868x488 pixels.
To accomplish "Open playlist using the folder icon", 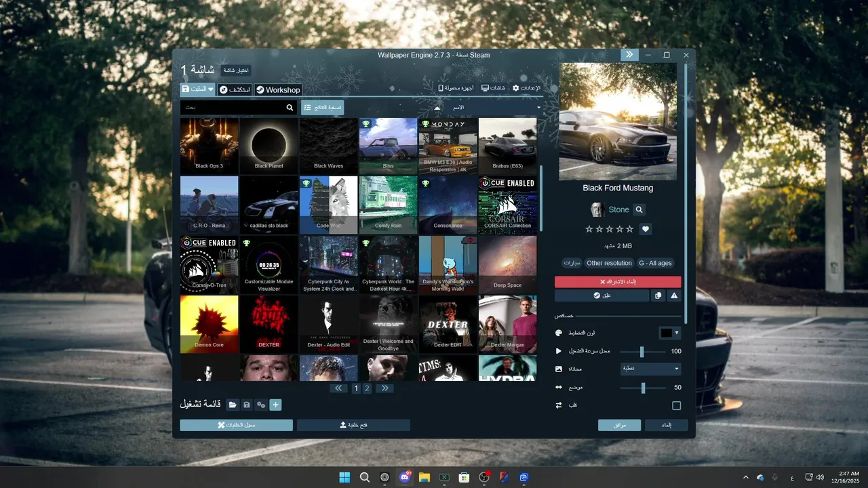I will click(233, 405).
